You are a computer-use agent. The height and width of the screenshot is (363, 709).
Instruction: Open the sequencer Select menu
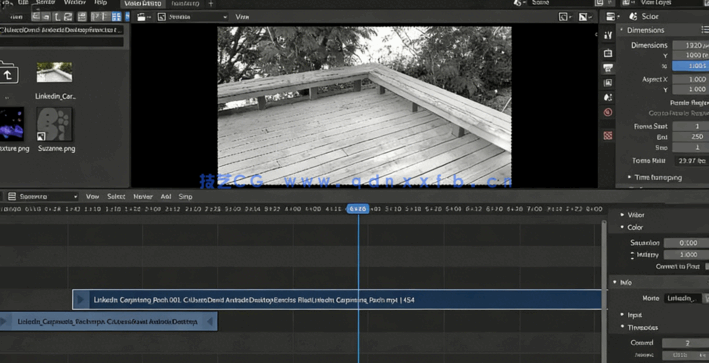(116, 197)
